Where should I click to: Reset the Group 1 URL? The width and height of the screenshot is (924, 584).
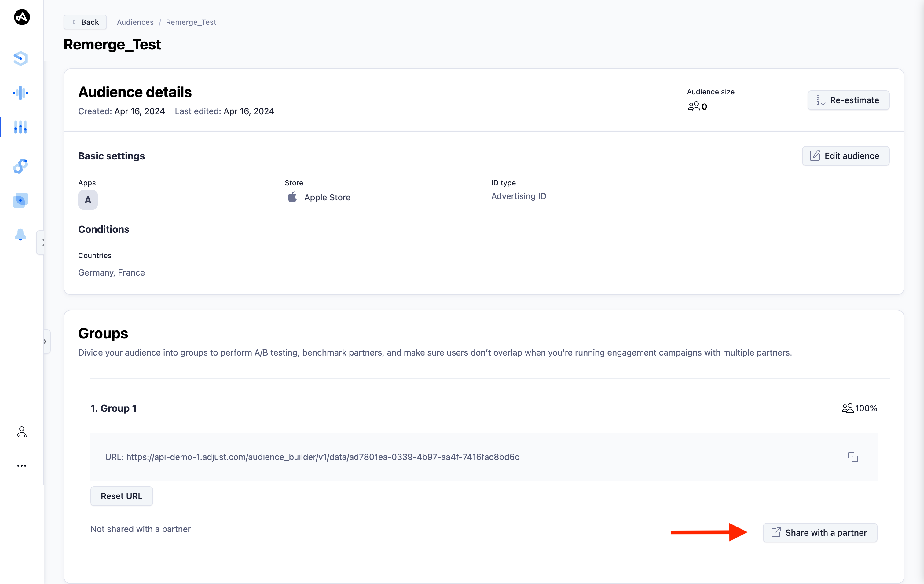[122, 496]
